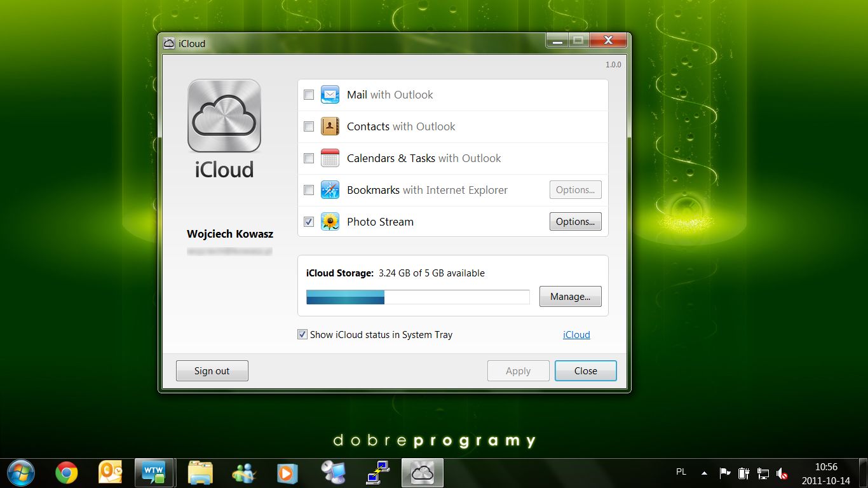Open the Action Center flag tray icon
This screenshot has width=868, height=488.
[724, 473]
